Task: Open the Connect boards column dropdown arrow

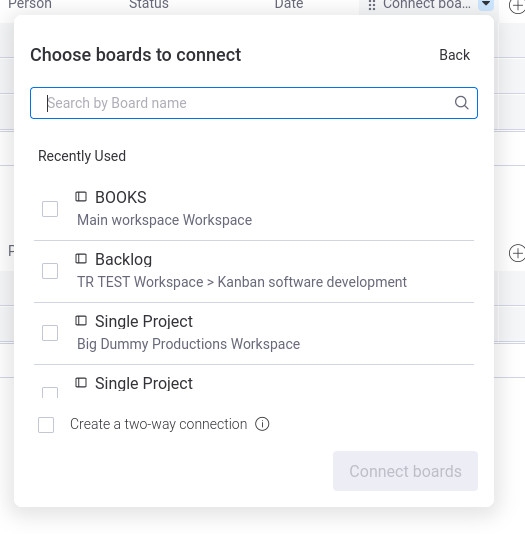Action: (486, 4)
